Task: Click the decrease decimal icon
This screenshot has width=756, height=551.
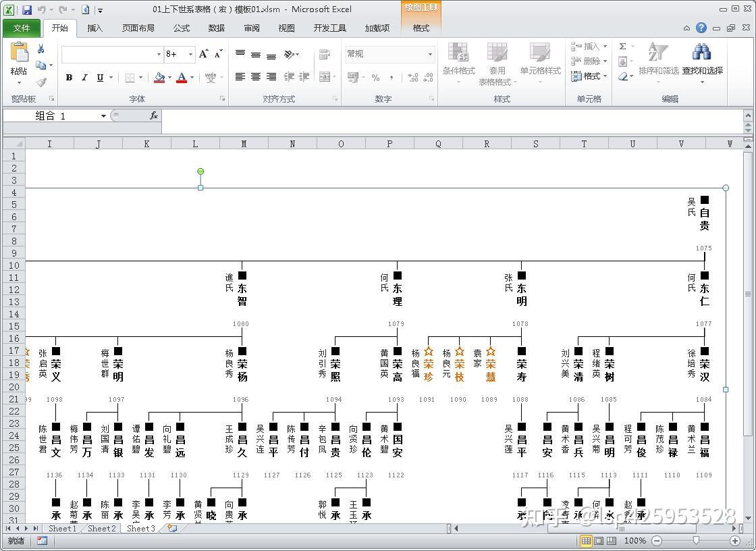Action: [x=428, y=77]
